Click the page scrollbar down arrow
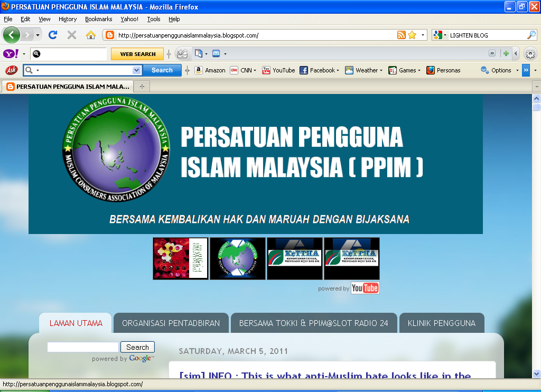 (x=537, y=374)
